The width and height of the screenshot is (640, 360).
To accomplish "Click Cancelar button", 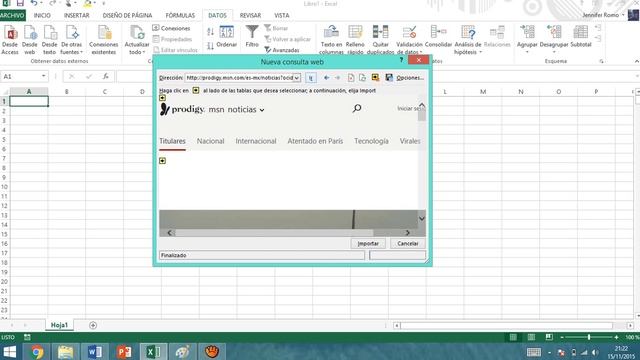I will pos(408,243).
